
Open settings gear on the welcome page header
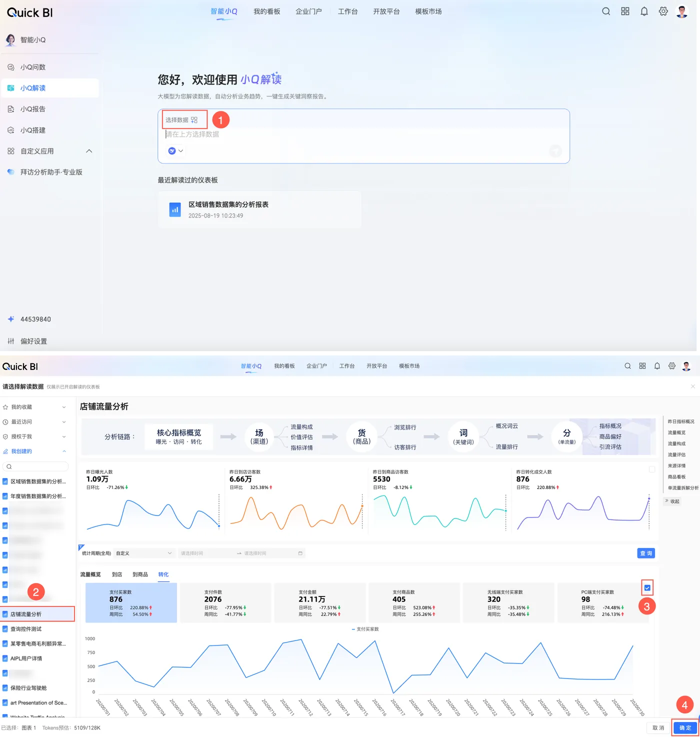[663, 11]
